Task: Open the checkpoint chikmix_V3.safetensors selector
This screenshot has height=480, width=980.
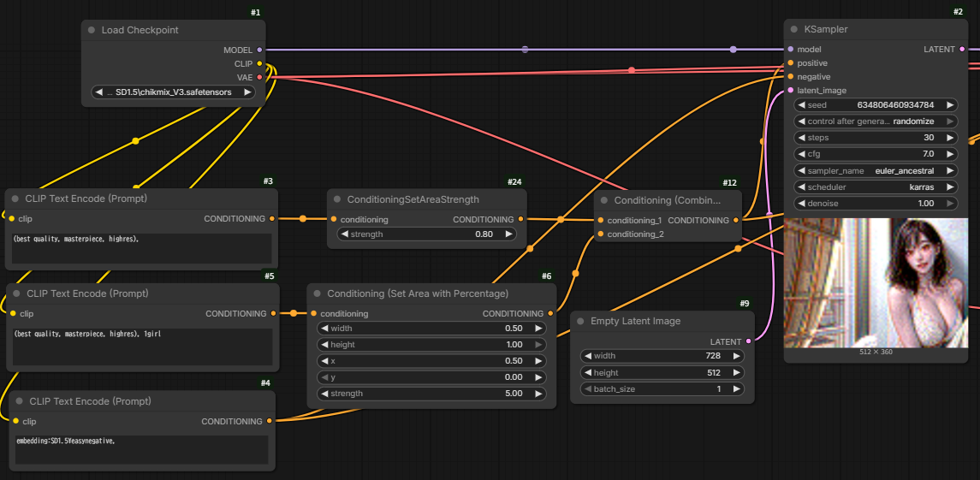Action: 173,92
